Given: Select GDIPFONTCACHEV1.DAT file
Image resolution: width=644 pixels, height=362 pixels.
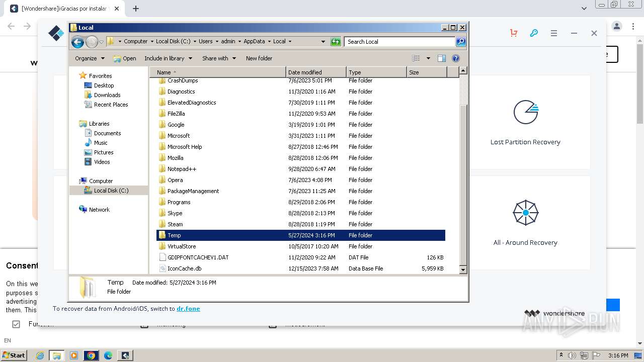Looking at the screenshot, I should pyautogui.click(x=301, y=257).
